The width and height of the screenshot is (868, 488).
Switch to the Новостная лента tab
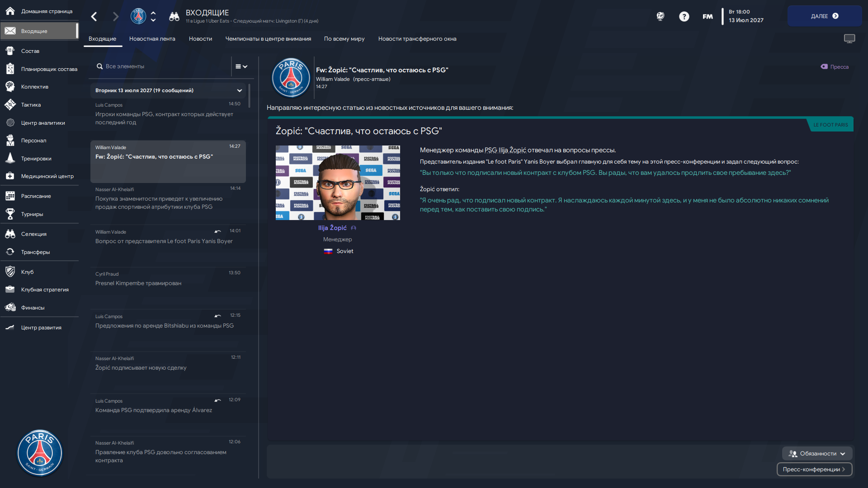152,39
